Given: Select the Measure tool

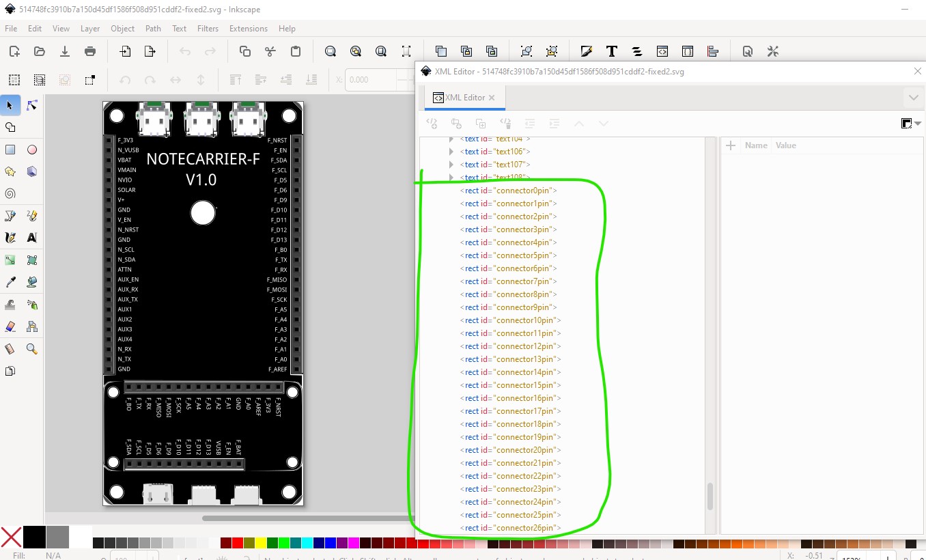Looking at the screenshot, I should pos(10,349).
